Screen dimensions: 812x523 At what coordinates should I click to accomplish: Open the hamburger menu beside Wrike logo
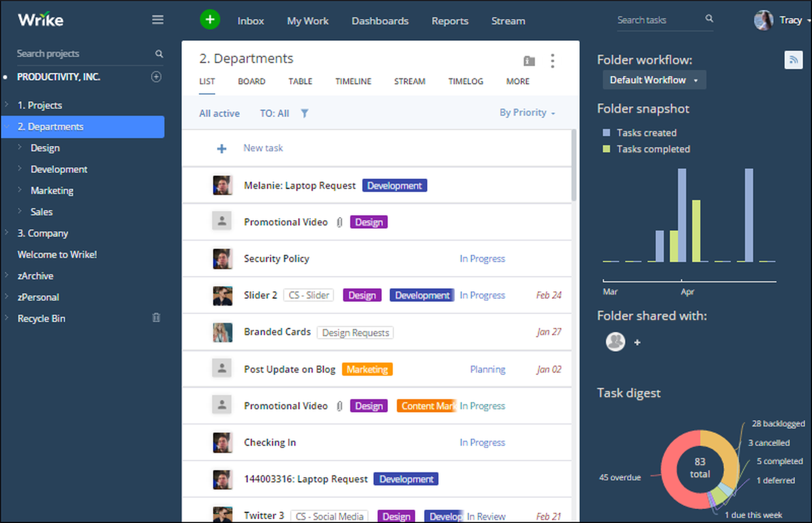click(158, 19)
